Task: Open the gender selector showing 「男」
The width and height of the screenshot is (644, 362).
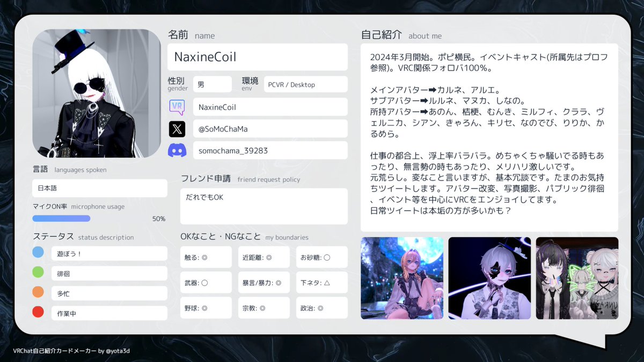Action: [x=213, y=84]
